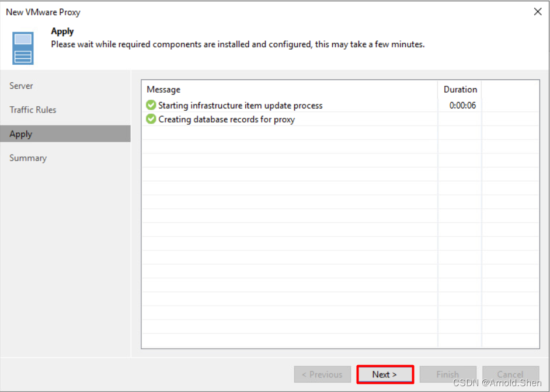Click the 'Please wait while required components' description
Screen dimensions: 550x392
238,44
